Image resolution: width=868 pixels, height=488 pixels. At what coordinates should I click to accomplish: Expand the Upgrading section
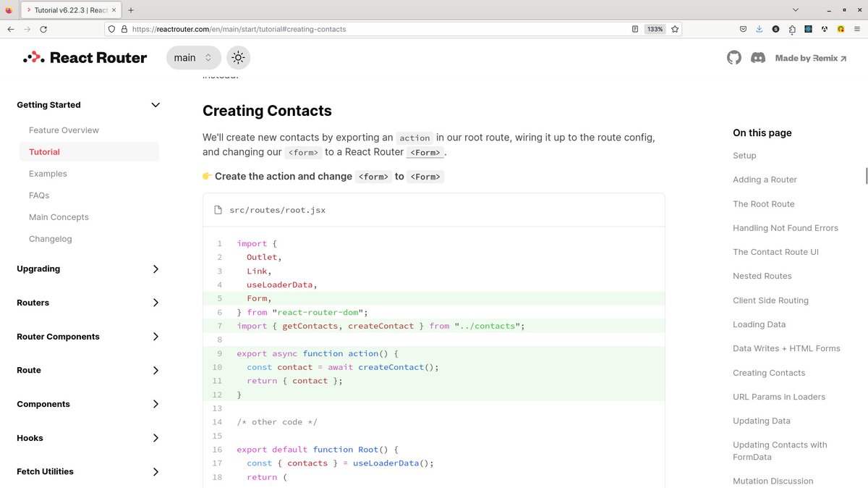[x=88, y=269]
